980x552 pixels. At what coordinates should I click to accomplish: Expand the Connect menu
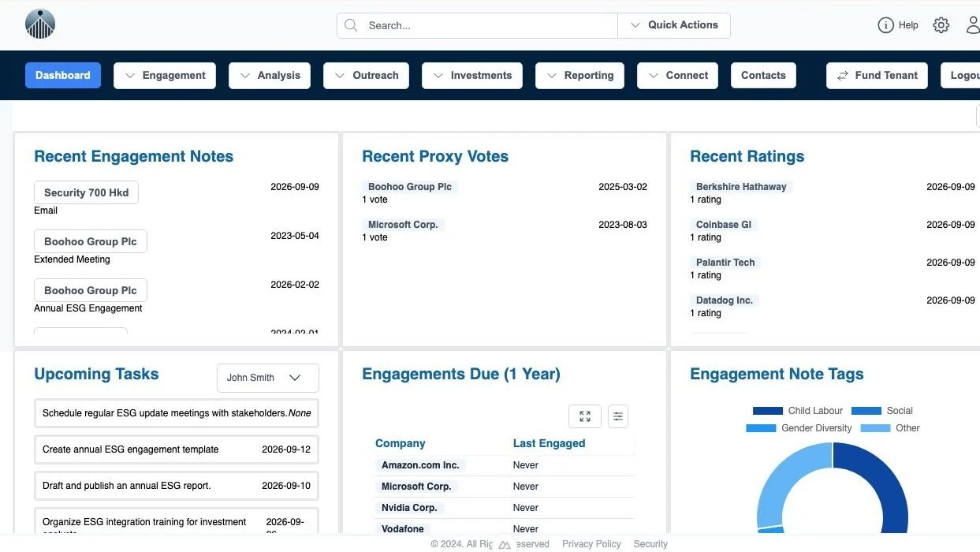[678, 76]
